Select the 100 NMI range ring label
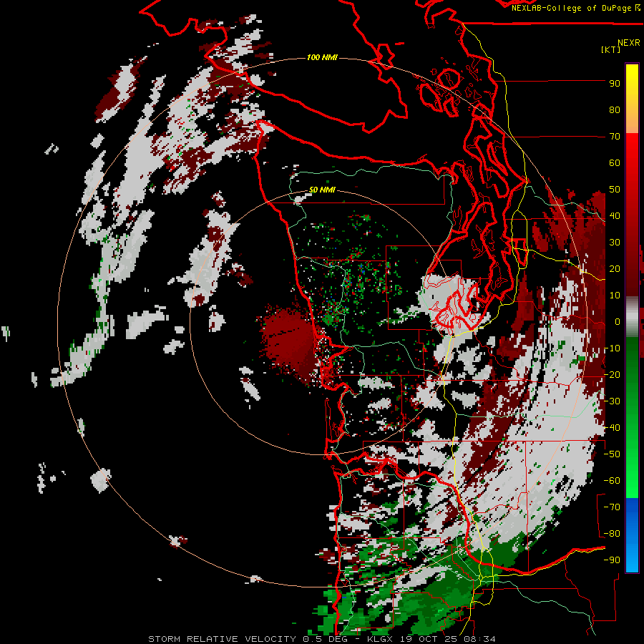 (x=323, y=57)
